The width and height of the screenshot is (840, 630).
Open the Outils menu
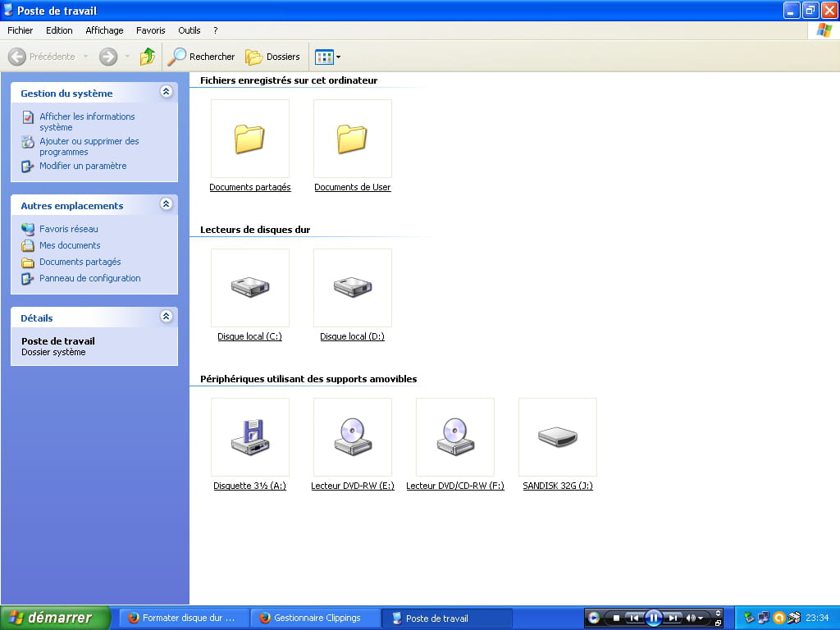[189, 30]
